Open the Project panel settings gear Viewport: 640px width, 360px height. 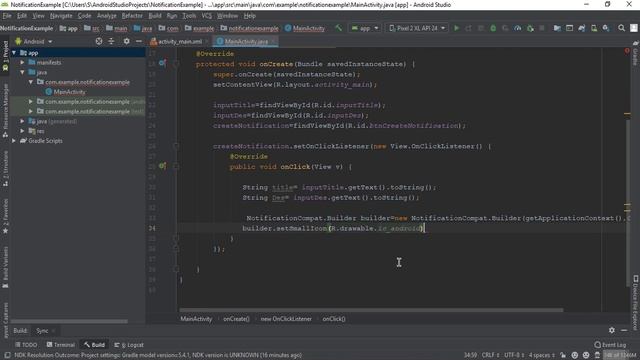coord(127,41)
